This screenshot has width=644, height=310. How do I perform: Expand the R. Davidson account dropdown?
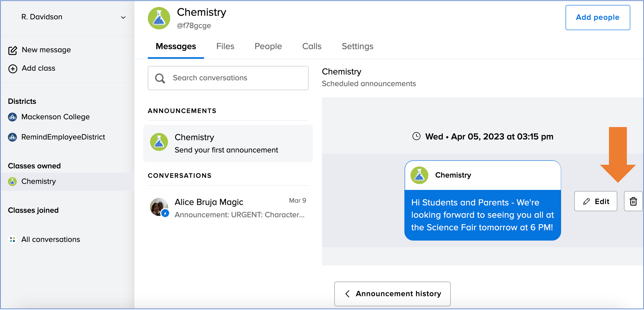pos(123,17)
